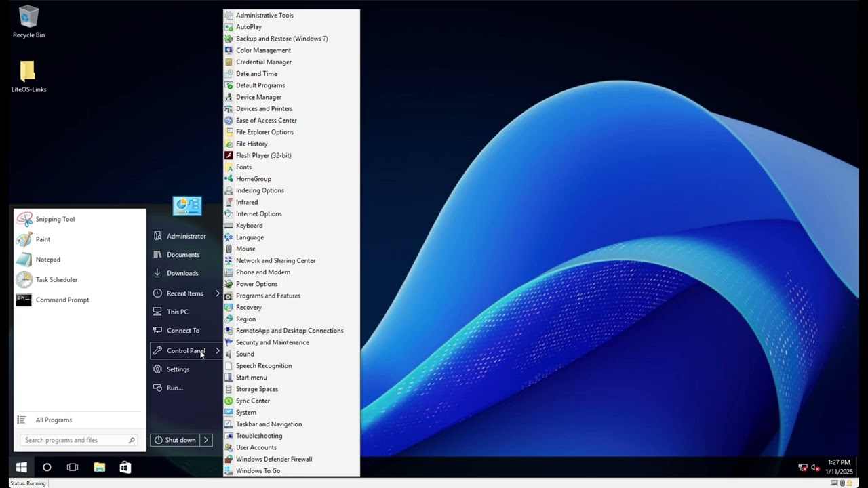Open Internet Options from the list
Image resolution: width=868 pixels, height=488 pixels.
(292, 213)
